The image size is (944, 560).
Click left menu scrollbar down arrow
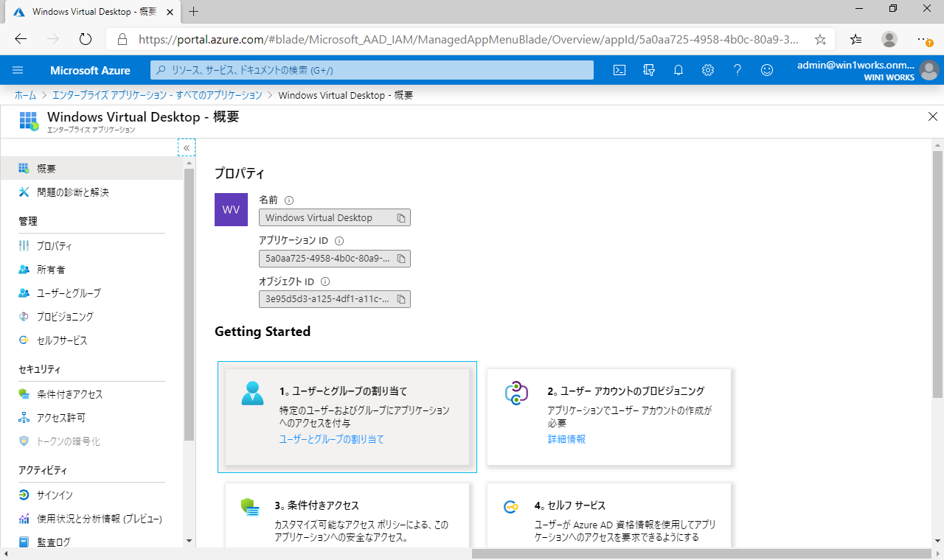click(x=189, y=542)
